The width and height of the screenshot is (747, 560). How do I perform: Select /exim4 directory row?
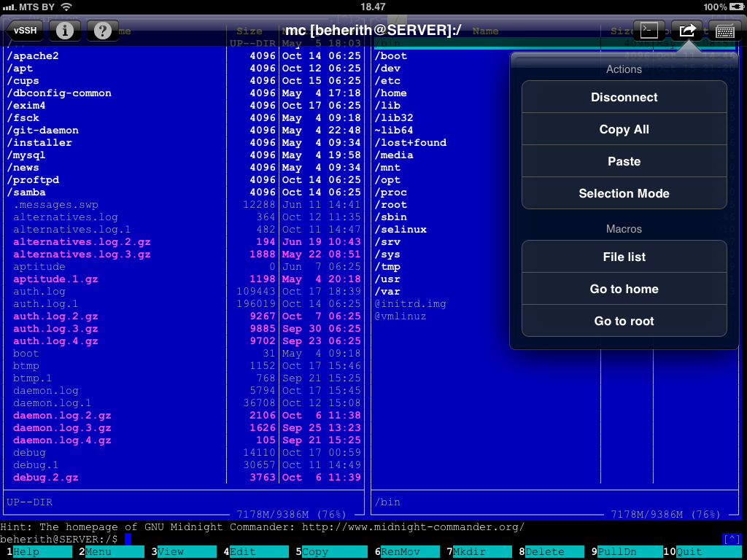pyautogui.click(x=184, y=105)
